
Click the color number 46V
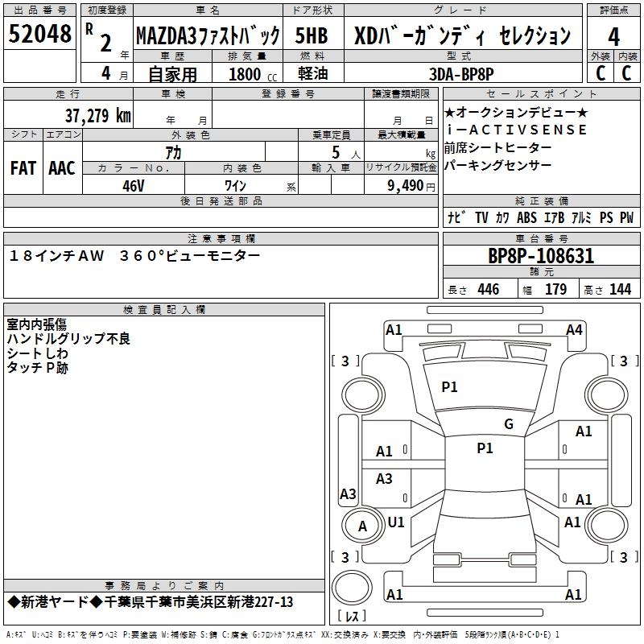point(133,186)
